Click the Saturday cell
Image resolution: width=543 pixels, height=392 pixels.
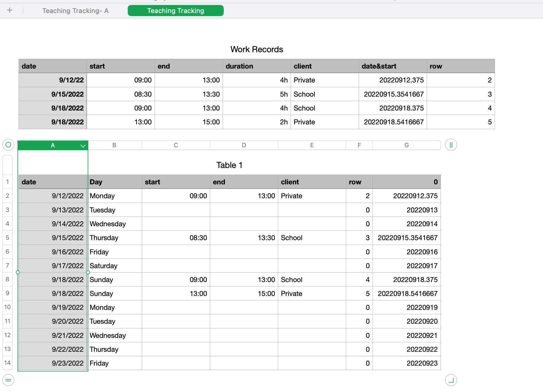(x=114, y=266)
